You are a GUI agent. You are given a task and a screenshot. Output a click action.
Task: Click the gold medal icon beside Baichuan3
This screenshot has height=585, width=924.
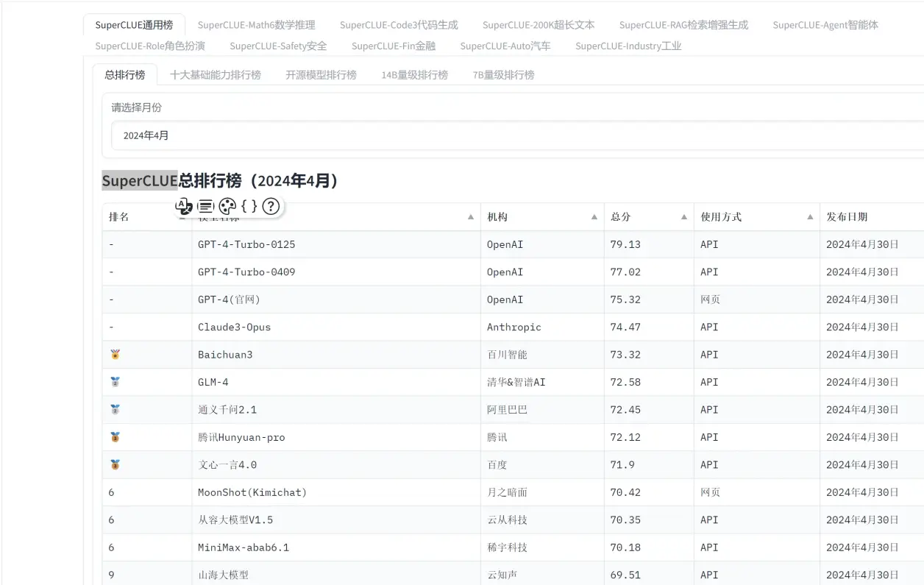(x=115, y=354)
